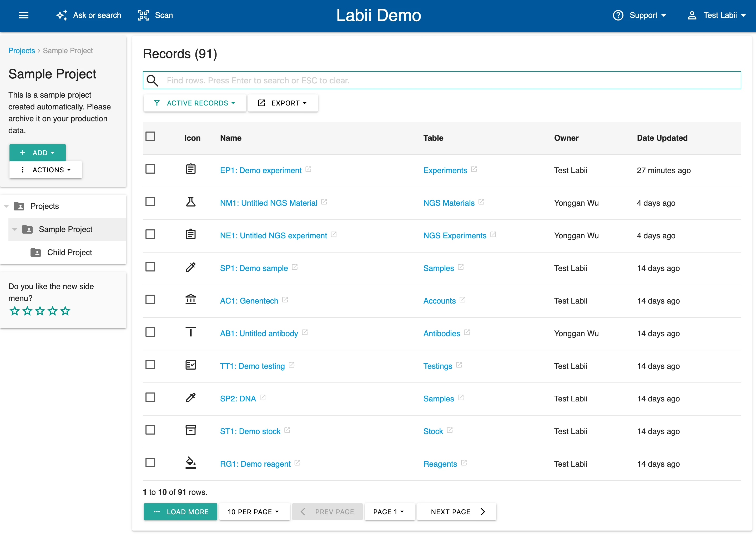
Task: Open the hamburger side menu icon
Action: click(x=23, y=16)
